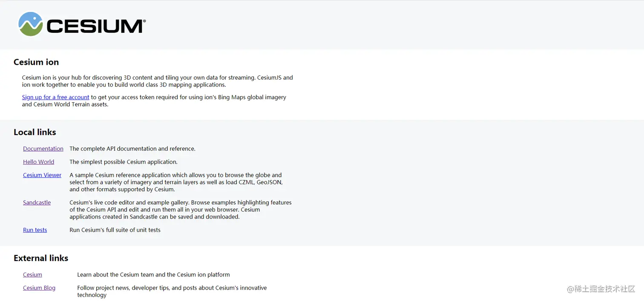Viewport: 644px width, 302px height.
Task: Click the simplest possible Cesium application text
Action: coord(124,162)
